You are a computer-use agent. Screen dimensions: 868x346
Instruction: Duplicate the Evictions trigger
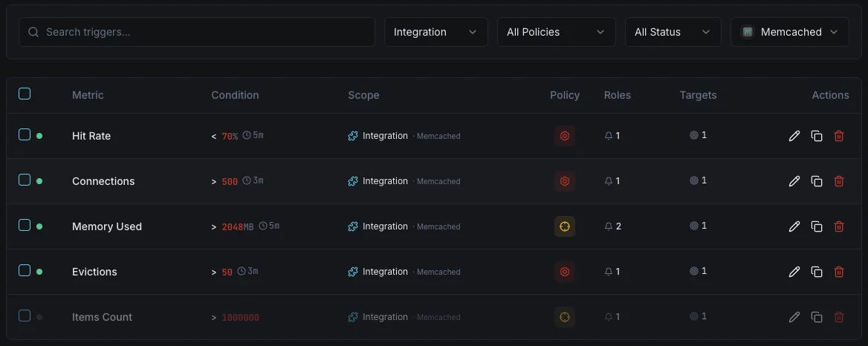coord(817,272)
